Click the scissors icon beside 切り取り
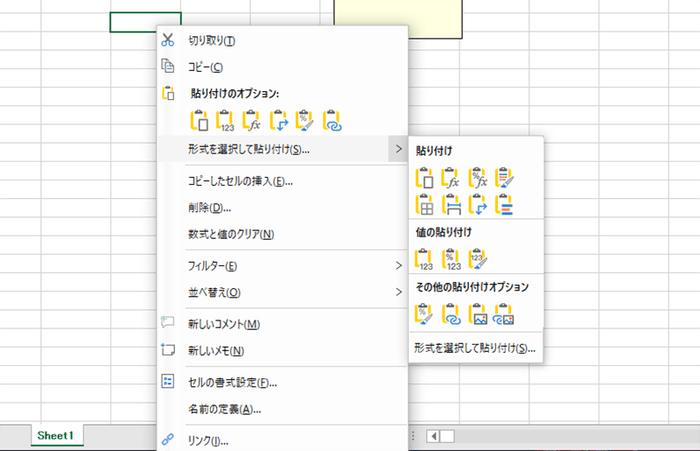Image resolution: width=700 pixels, height=451 pixels. coord(168,40)
